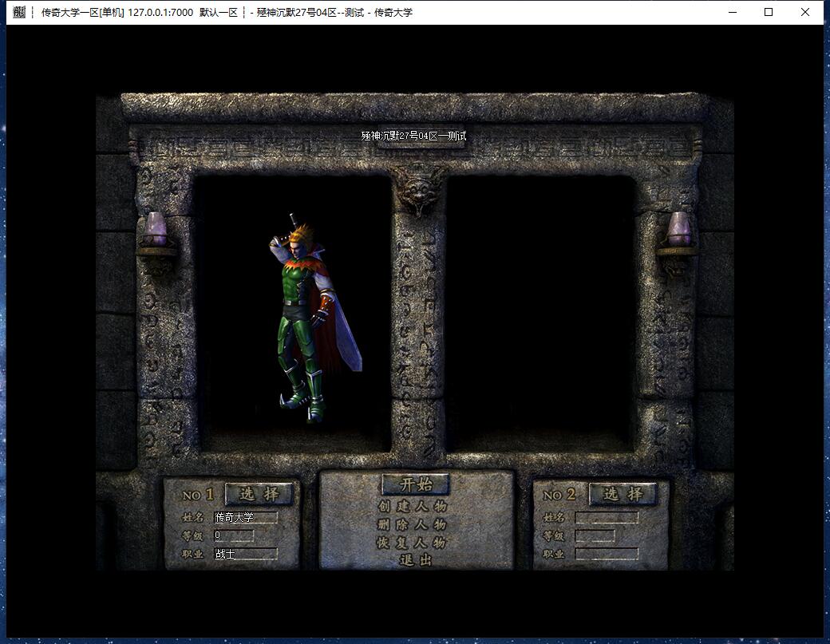Maximize the game window
This screenshot has height=644, width=830.
click(769, 12)
